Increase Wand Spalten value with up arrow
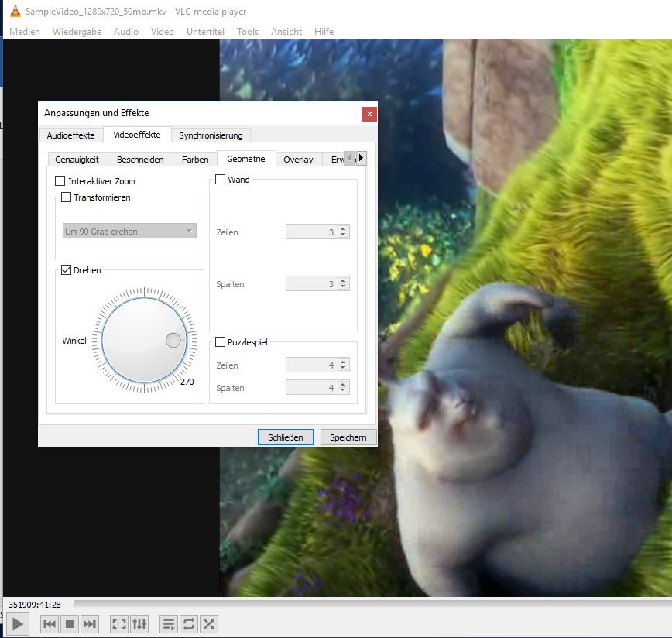 point(342,280)
